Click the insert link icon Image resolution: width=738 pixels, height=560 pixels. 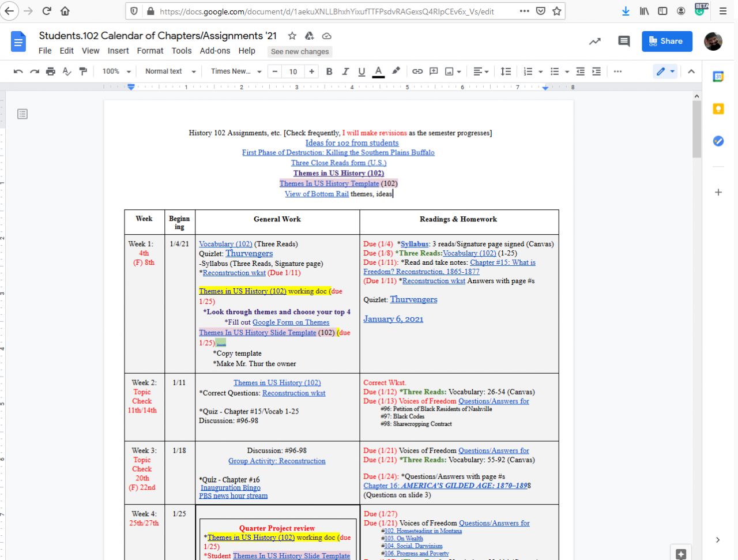click(x=417, y=72)
